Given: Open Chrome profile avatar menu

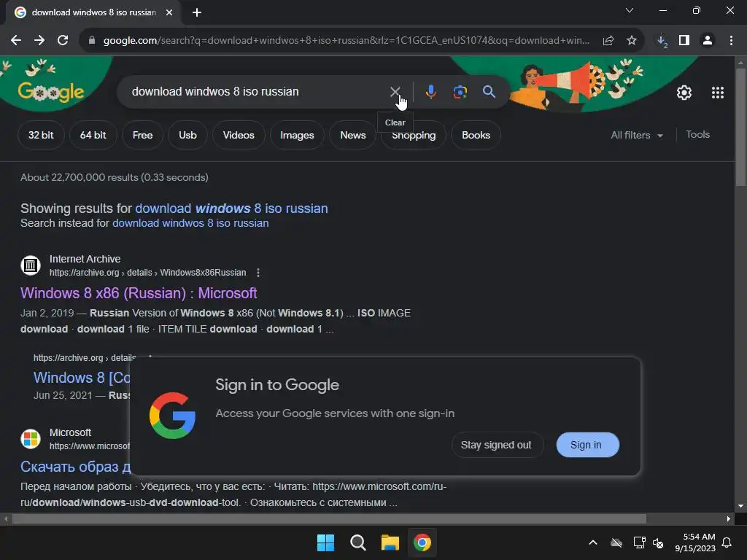Looking at the screenshot, I should click(708, 41).
